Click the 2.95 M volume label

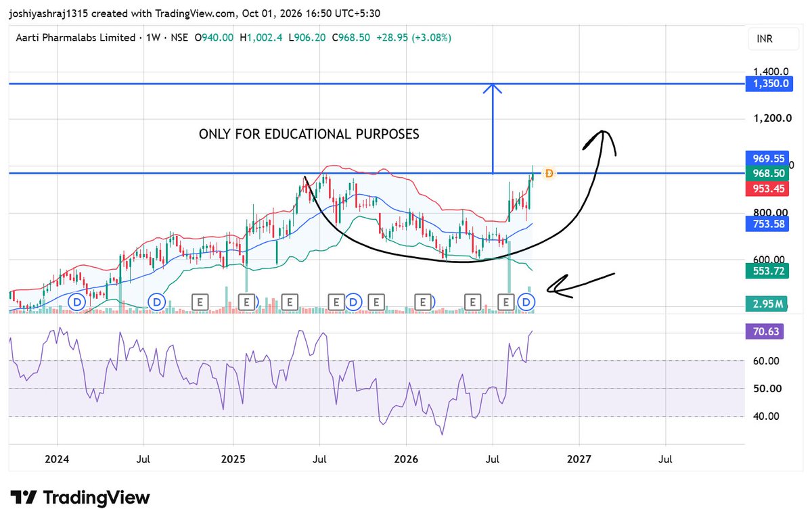tap(767, 304)
